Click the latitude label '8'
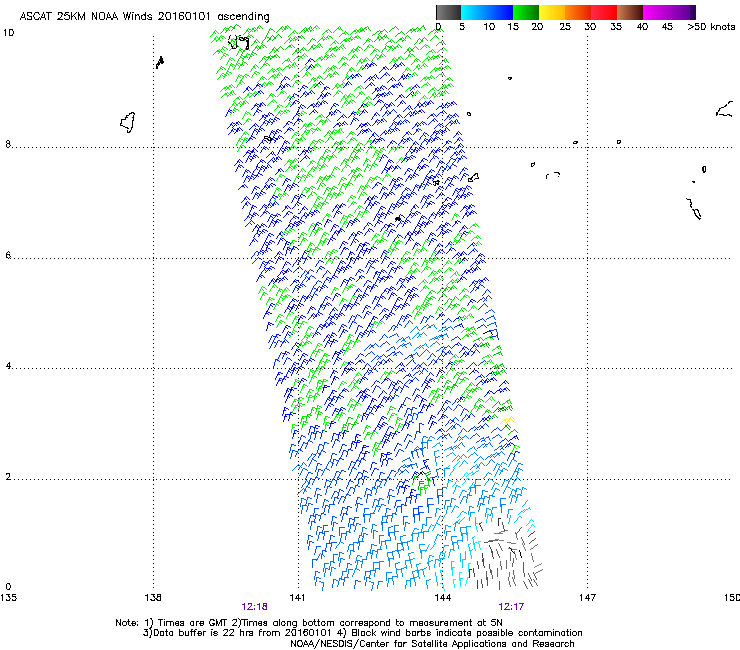This screenshot has height=650, width=740. pyautogui.click(x=8, y=144)
